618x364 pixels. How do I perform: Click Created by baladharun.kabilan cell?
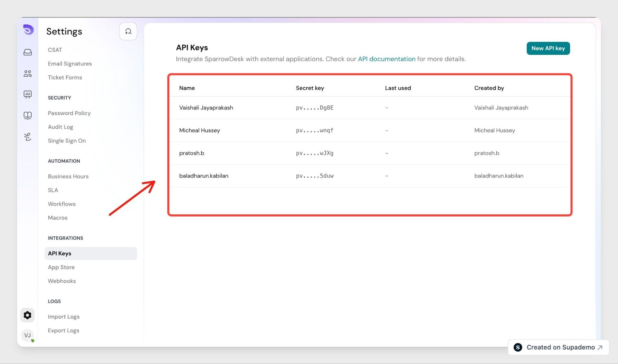tap(499, 176)
